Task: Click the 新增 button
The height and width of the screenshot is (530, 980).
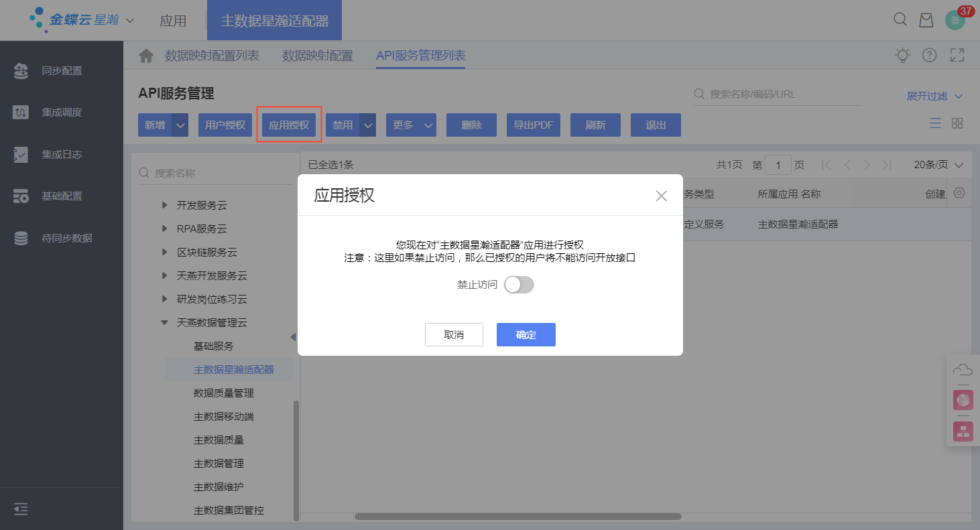Action: click(x=155, y=125)
